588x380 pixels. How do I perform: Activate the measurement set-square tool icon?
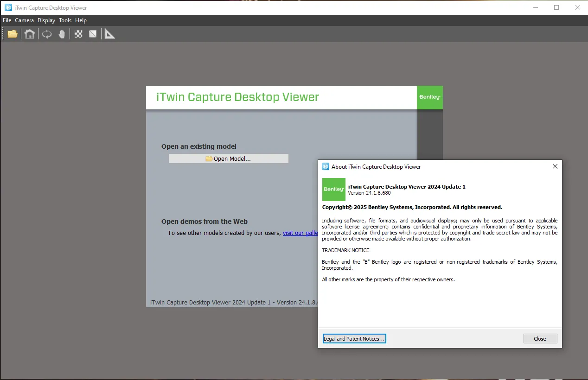(x=109, y=34)
